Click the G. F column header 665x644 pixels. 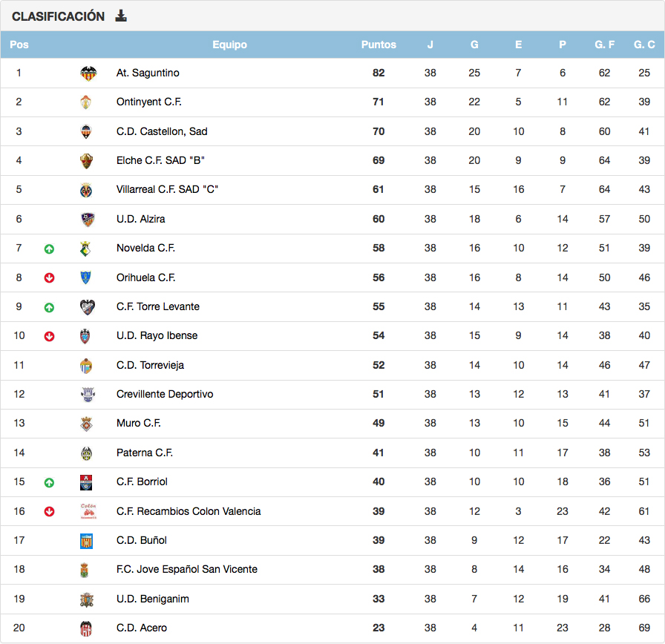tap(604, 45)
